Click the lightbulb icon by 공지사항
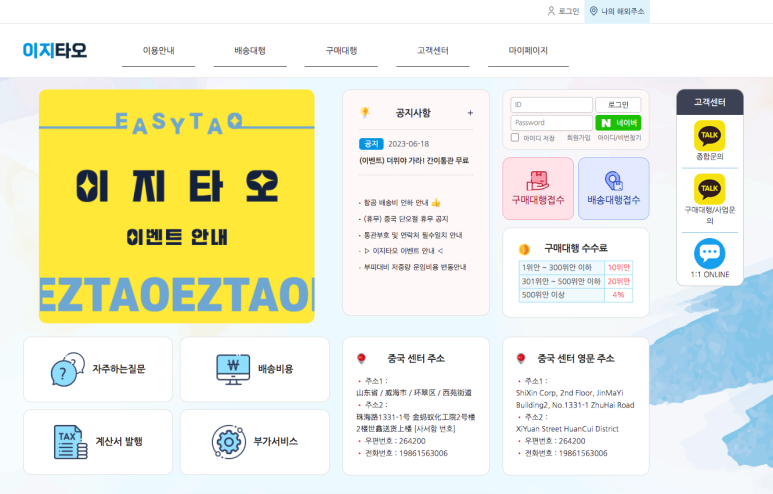 point(365,112)
